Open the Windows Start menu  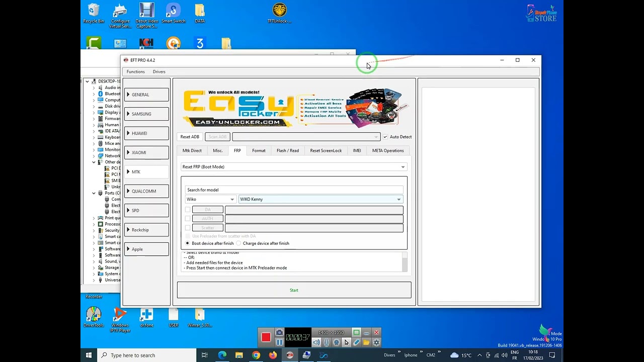click(89, 355)
